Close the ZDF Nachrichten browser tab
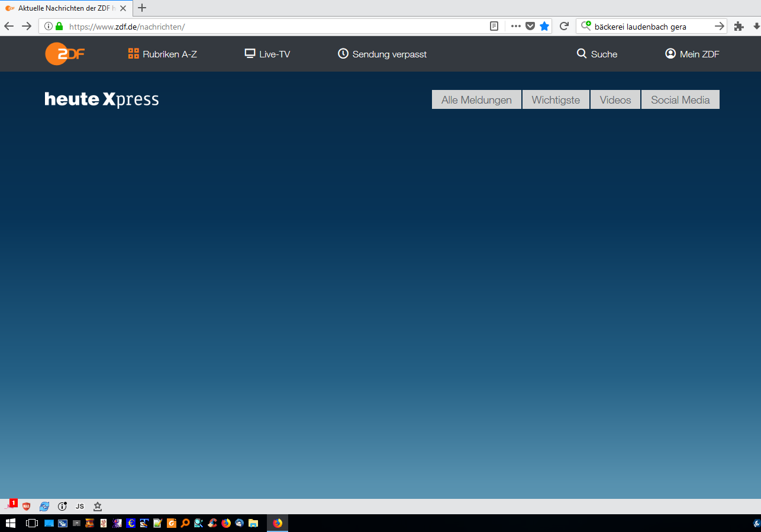 point(122,8)
